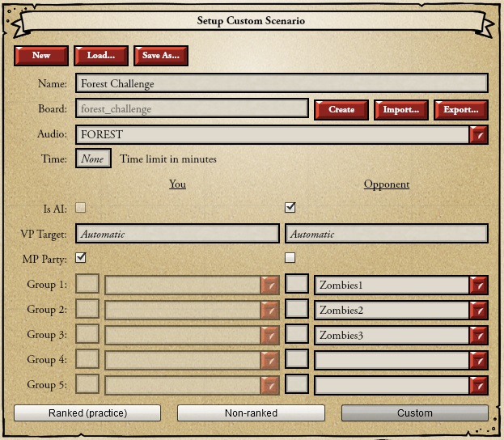Open opponent Group 5 empty dropdown
504x440 pixels.
[x=479, y=385]
